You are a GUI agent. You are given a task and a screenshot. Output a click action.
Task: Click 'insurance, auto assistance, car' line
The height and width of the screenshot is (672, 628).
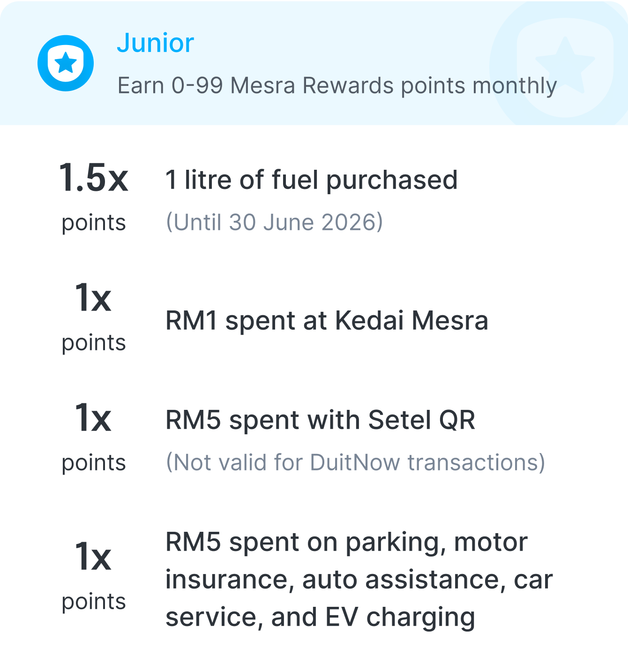coord(359,580)
